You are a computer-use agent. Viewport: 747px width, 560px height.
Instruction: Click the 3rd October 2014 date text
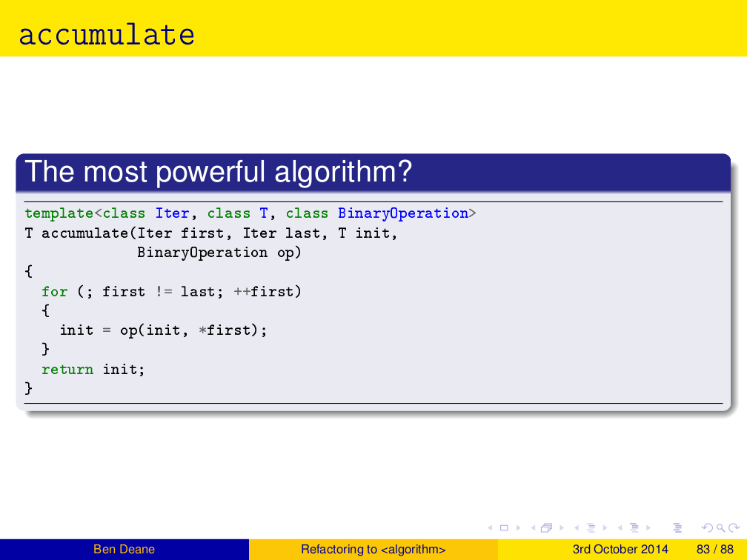(620, 549)
